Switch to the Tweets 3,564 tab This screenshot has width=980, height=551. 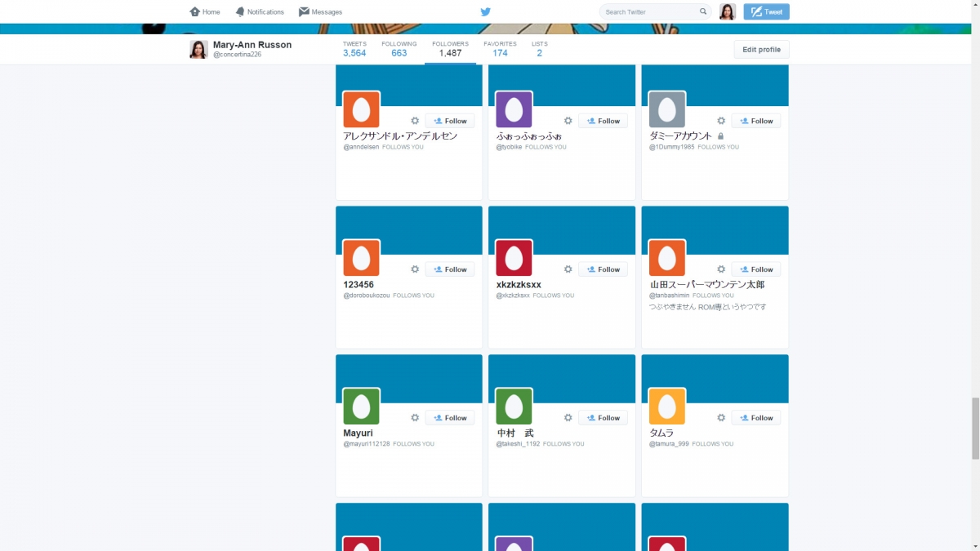pyautogui.click(x=354, y=49)
